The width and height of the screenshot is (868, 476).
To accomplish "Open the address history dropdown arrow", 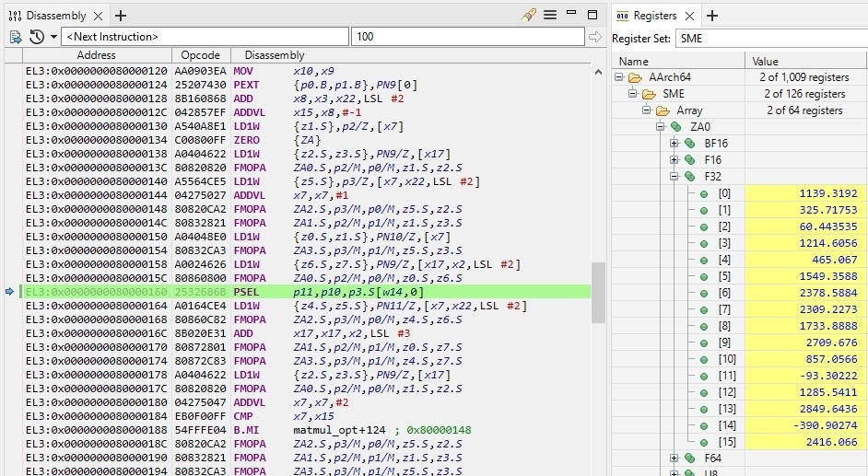I will (53, 37).
